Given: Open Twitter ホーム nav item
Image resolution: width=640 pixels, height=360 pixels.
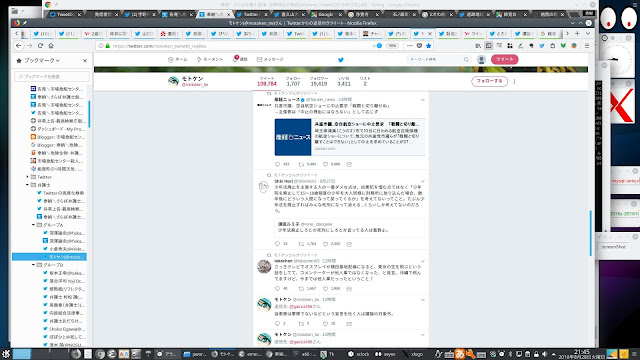Looking at the screenshot, I should 178,60.
